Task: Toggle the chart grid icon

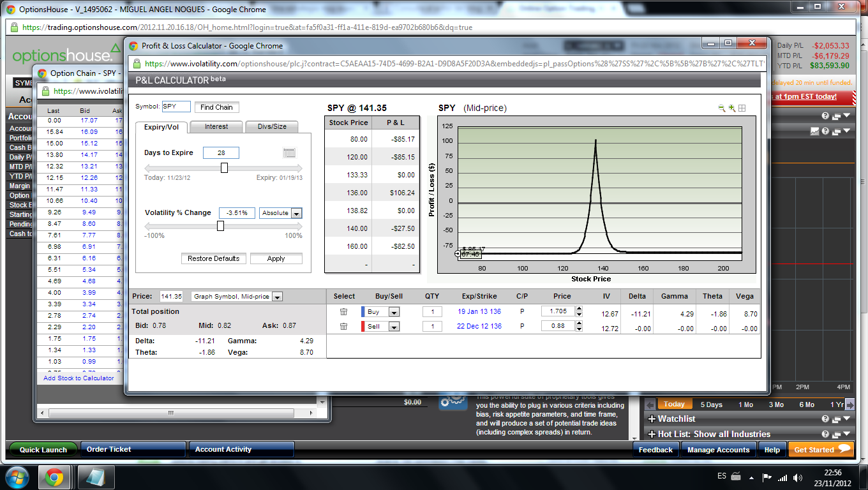Action: [x=742, y=108]
